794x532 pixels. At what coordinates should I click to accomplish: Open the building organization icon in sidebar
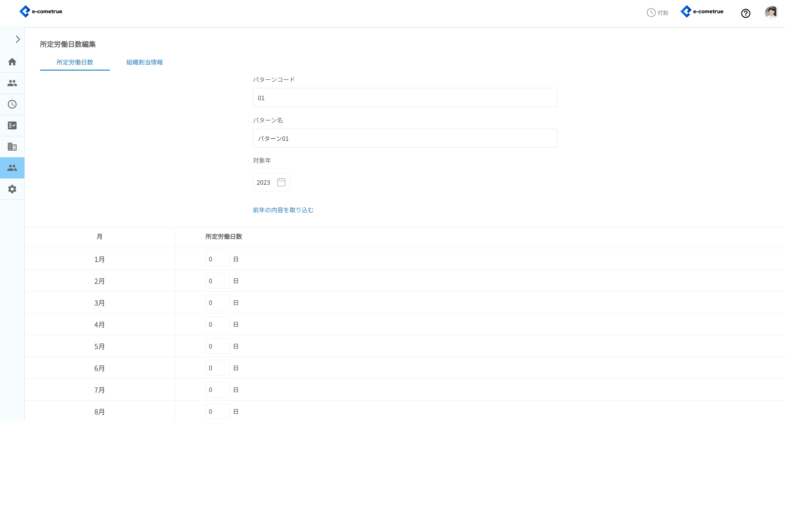[x=12, y=147]
